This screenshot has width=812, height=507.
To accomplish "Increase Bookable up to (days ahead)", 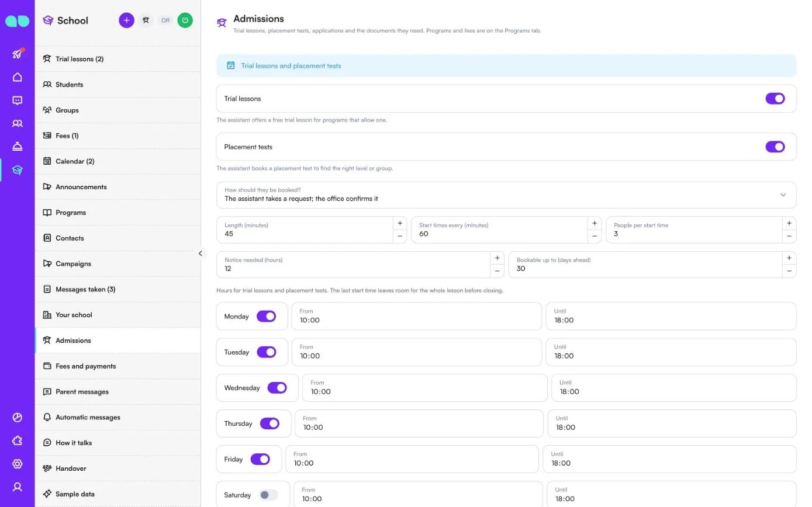I will (789, 258).
